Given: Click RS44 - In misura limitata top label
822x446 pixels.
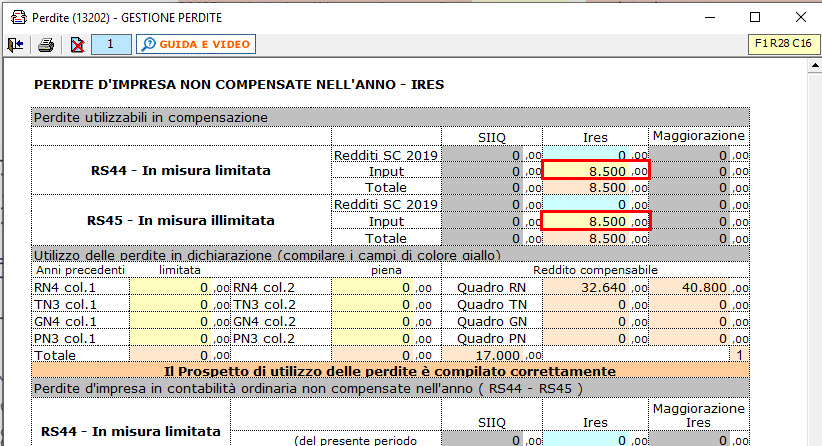Looking at the screenshot, I should pyautogui.click(x=181, y=170).
